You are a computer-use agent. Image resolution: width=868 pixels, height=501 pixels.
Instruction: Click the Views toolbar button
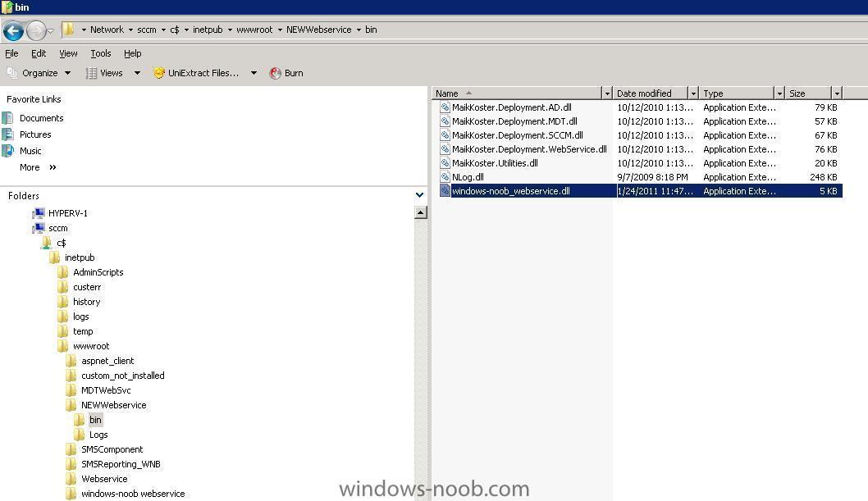(104, 73)
